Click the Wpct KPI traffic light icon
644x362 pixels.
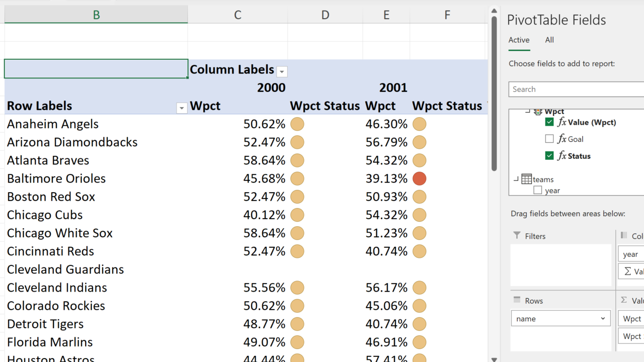[x=538, y=112]
